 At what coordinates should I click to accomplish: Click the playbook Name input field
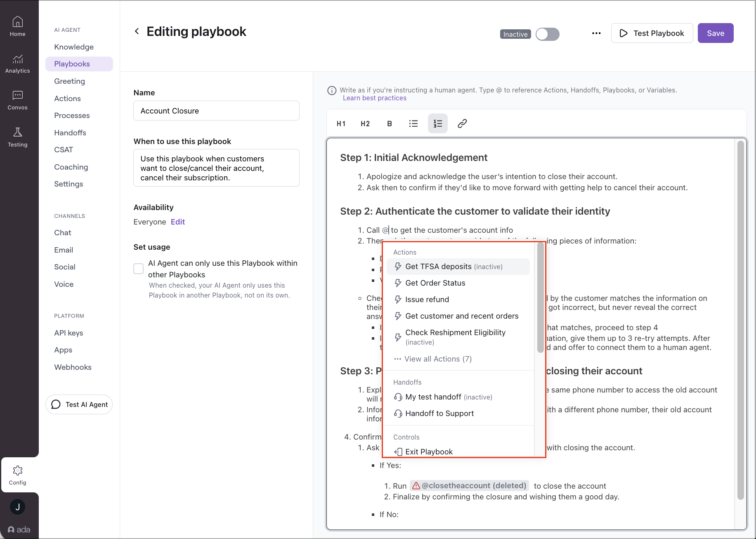tap(216, 111)
